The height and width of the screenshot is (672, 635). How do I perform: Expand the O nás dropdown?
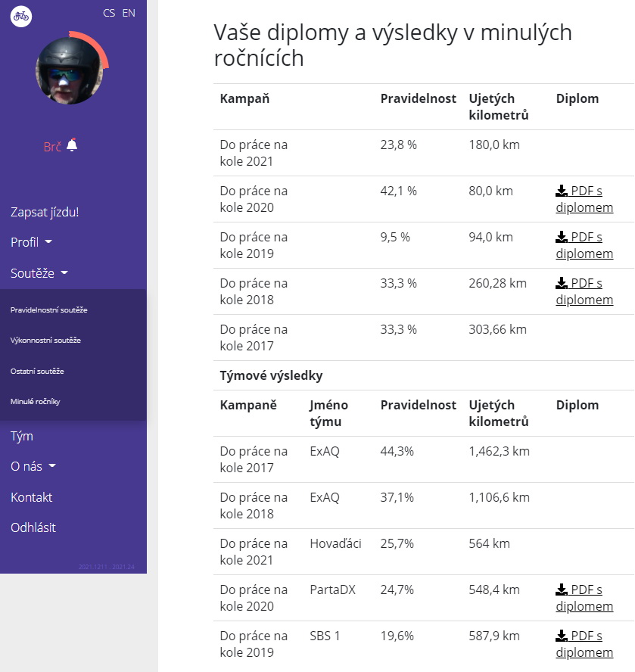pyautogui.click(x=33, y=466)
